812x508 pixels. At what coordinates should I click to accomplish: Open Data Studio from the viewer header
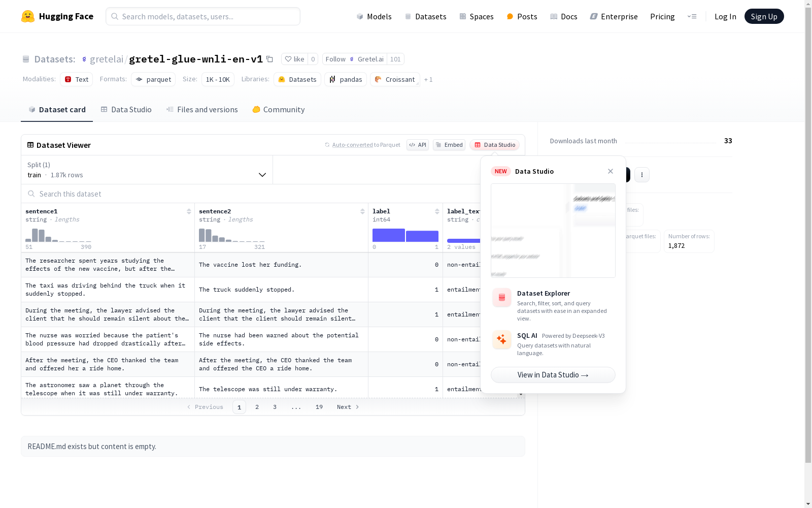pos(495,145)
